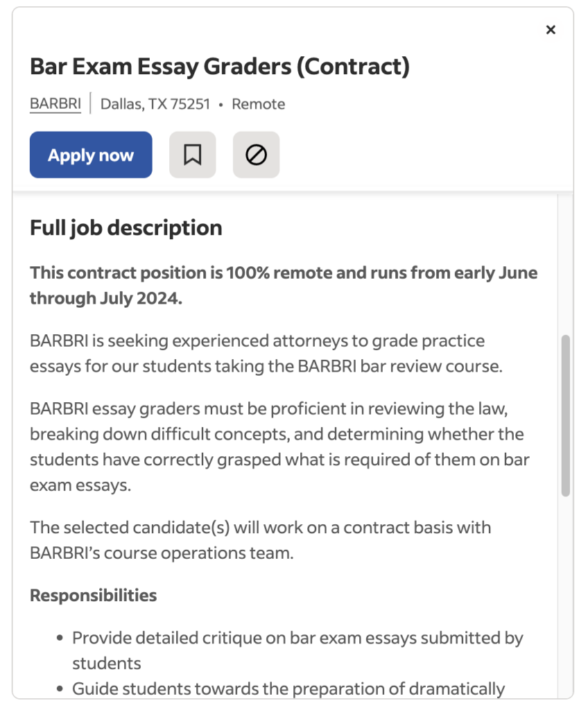Image resolution: width=588 pixels, height=710 pixels.
Task: Click the Full job description heading
Action: coord(126,227)
